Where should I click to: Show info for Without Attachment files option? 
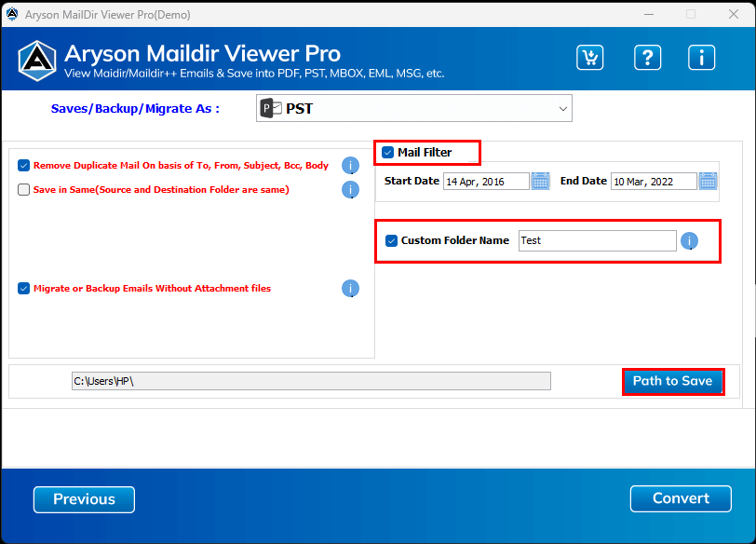point(350,289)
